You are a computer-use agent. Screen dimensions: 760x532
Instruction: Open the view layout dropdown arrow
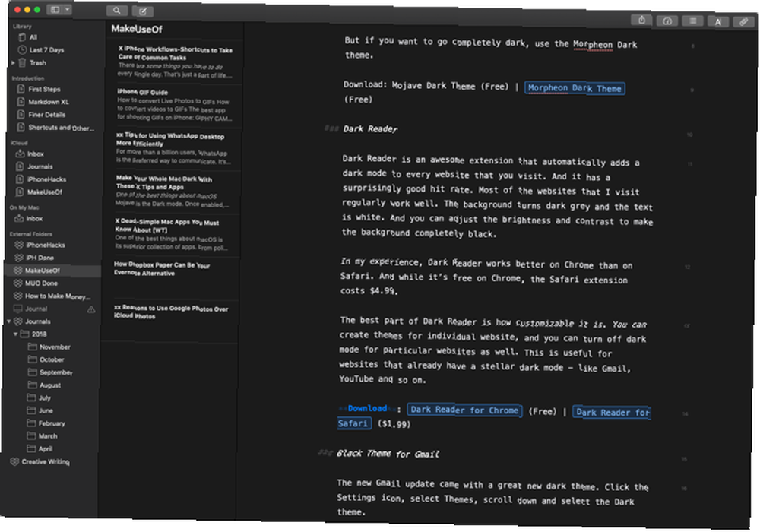coord(68,9)
